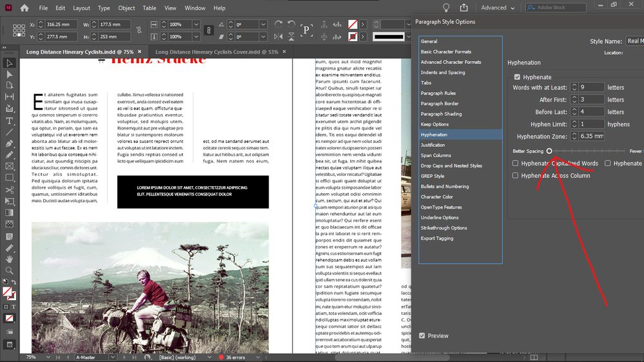Open the Layout menu
The width and height of the screenshot is (644, 362).
point(81,8)
